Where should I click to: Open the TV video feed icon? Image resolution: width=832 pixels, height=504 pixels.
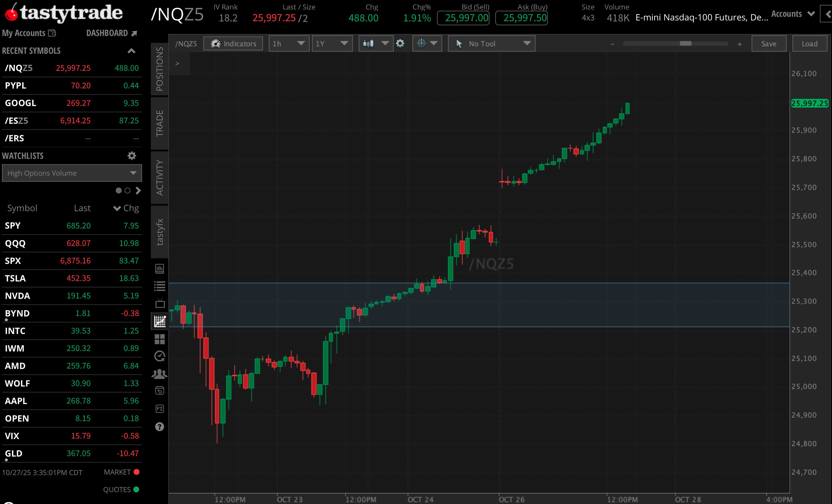coord(160,303)
